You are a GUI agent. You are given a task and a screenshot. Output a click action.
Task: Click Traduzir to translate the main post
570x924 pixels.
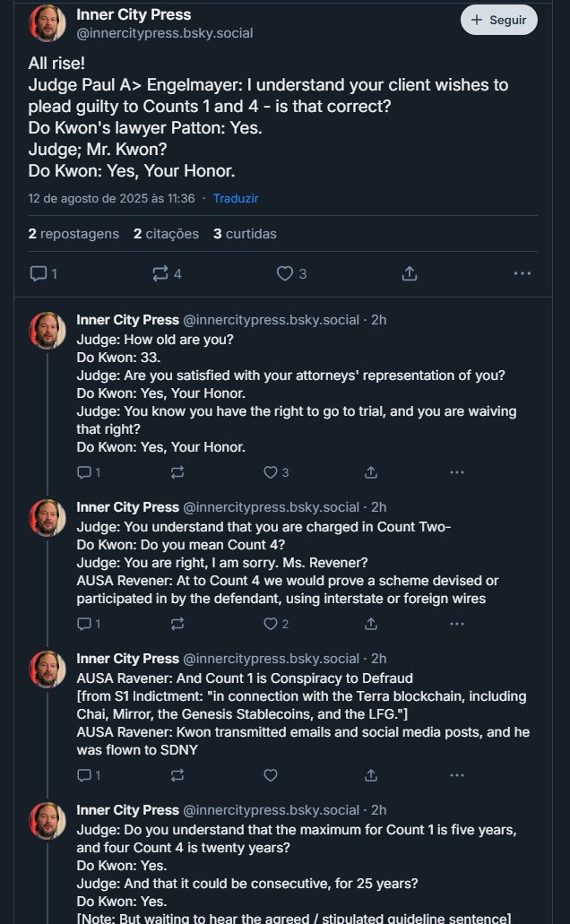click(x=236, y=199)
